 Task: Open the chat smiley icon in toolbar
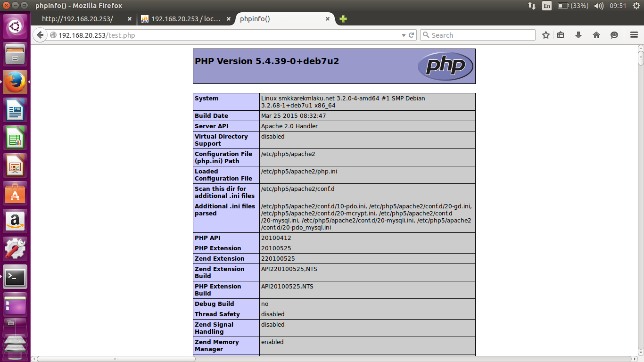614,35
